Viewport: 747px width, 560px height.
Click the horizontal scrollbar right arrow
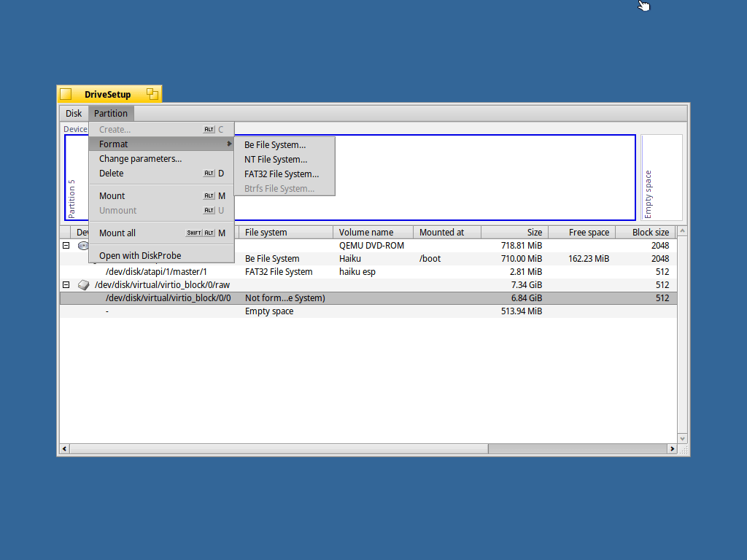click(672, 448)
